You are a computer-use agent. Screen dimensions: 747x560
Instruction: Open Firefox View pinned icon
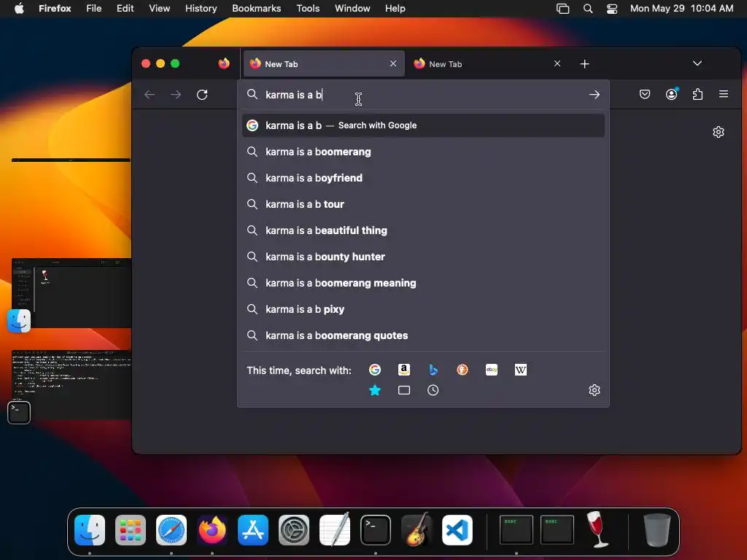[x=224, y=64]
